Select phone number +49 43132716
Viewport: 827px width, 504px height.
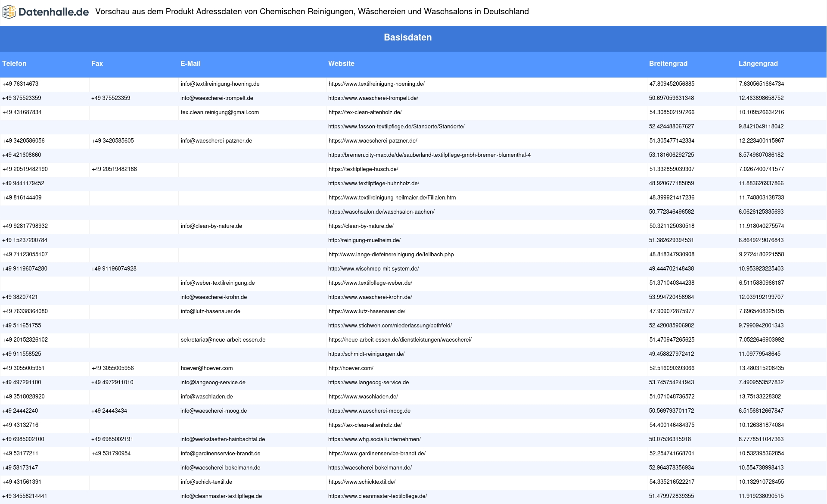click(x=20, y=425)
